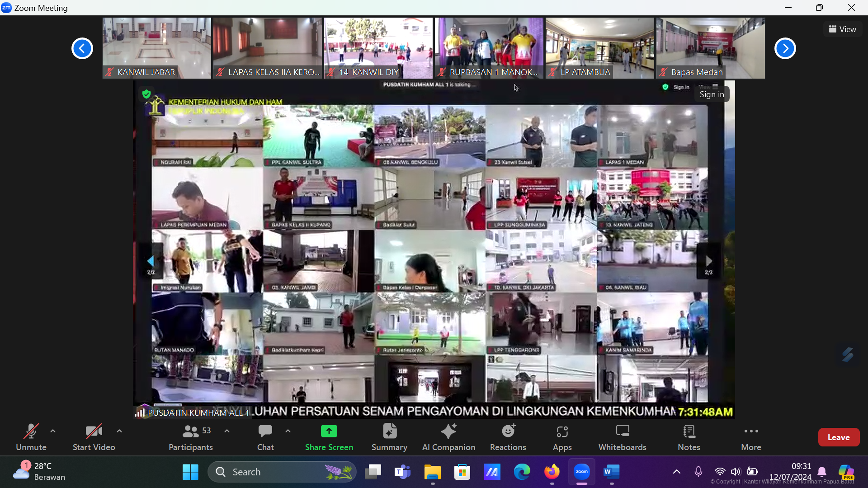Click the 10. KANWIL DKI JAKARTA video tile
The width and height of the screenshot is (868, 488).
coord(541,261)
